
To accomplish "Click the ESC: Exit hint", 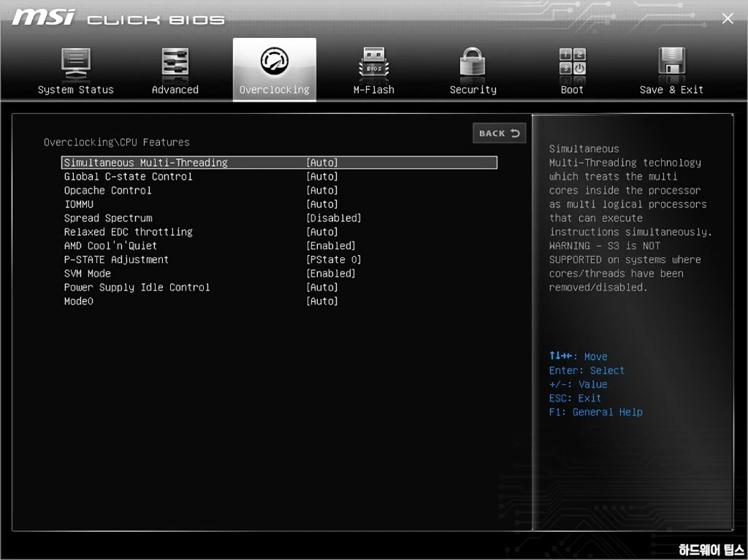I will point(575,398).
